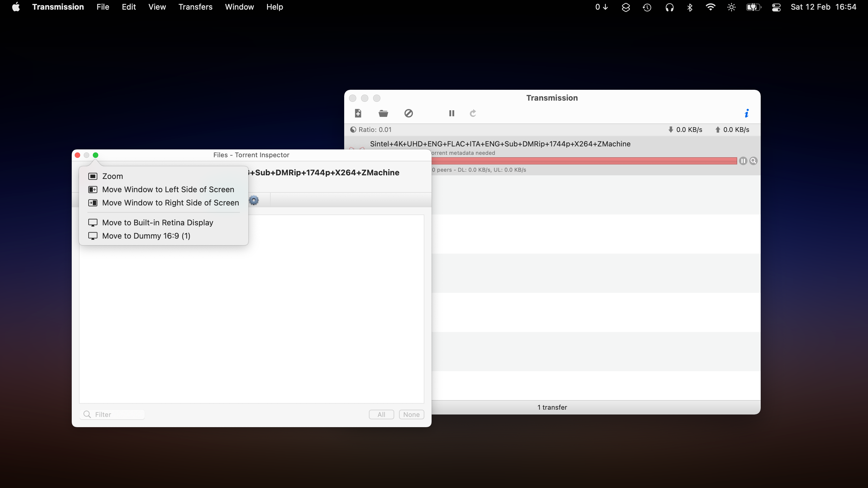868x488 pixels.
Task: Click the Sintel torrent red progress bar
Action: pos(584,161)
